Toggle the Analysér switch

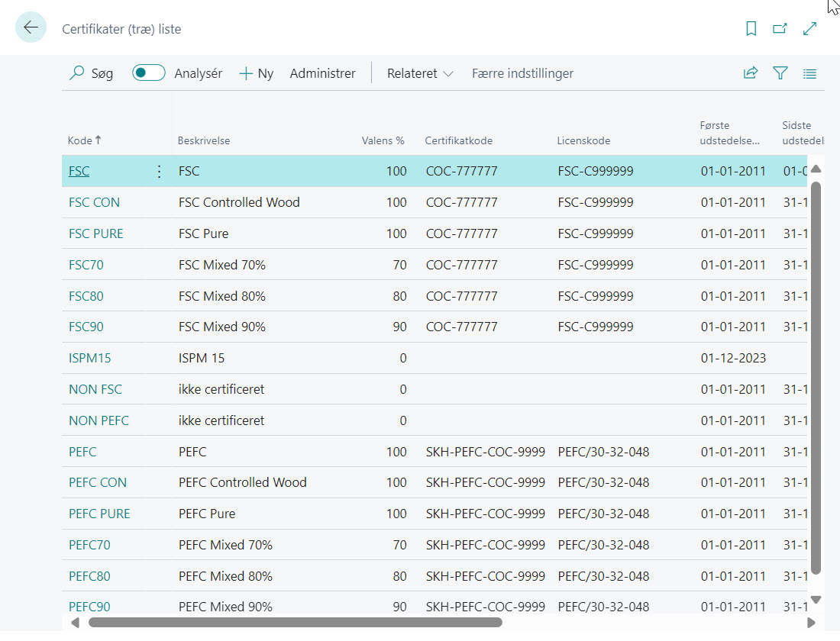[x=148, y=72]
